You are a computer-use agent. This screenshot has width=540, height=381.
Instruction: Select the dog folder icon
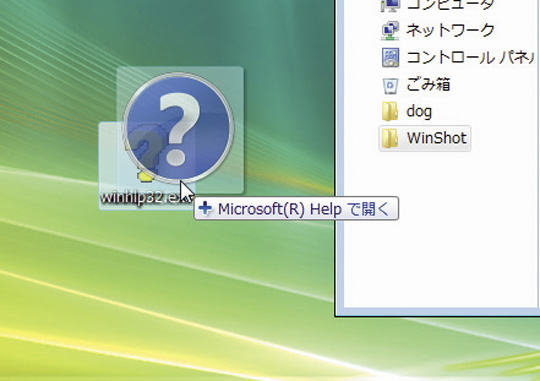pos(390,112)
